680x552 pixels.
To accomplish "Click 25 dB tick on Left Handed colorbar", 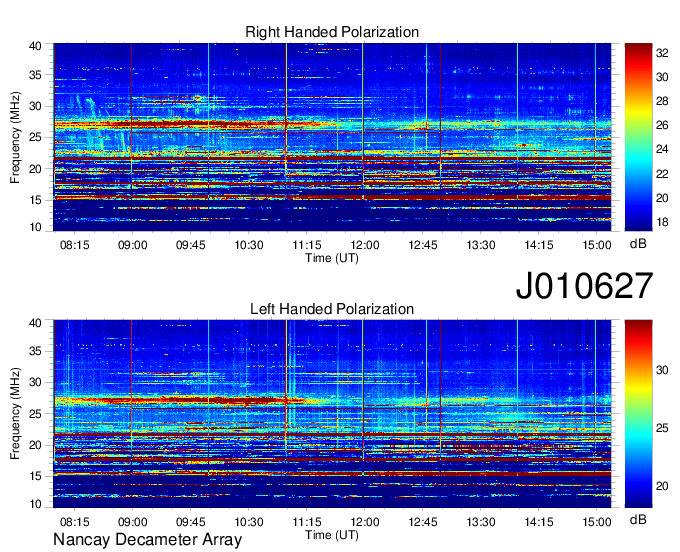I will coord(662,428).
